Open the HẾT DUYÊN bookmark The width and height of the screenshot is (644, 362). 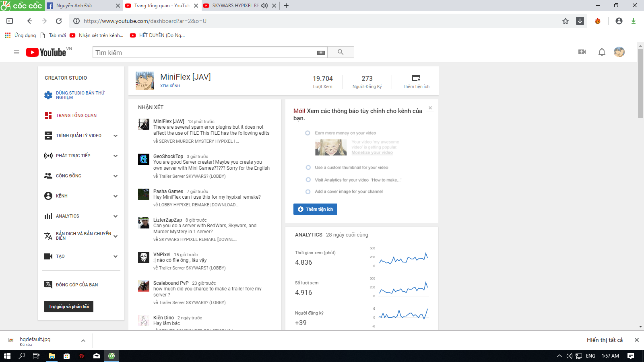[x=157, y=35]
